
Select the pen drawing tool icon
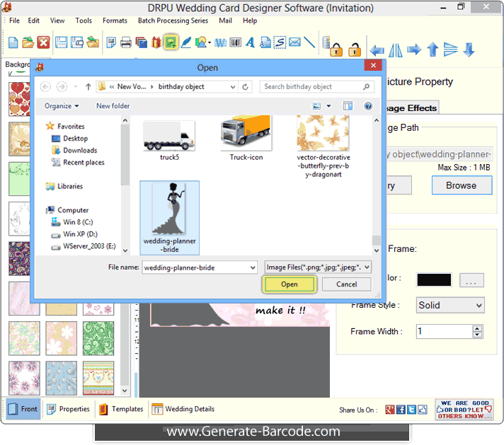(185, 42)
